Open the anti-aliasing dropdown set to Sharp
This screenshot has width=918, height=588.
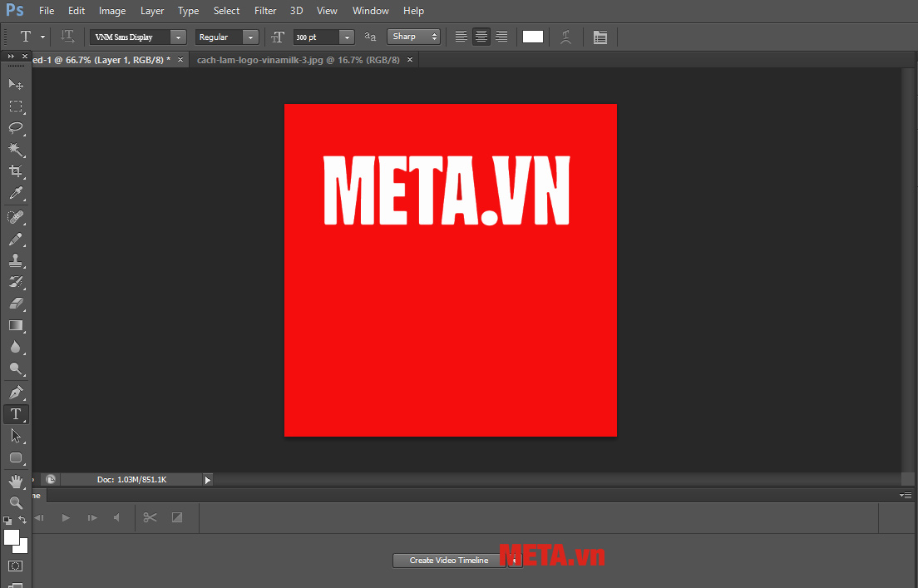click(x=413, y=37)
